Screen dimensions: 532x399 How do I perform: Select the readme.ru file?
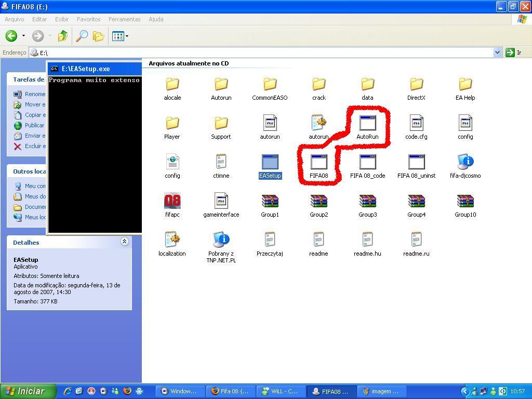(x=416, y=244)
